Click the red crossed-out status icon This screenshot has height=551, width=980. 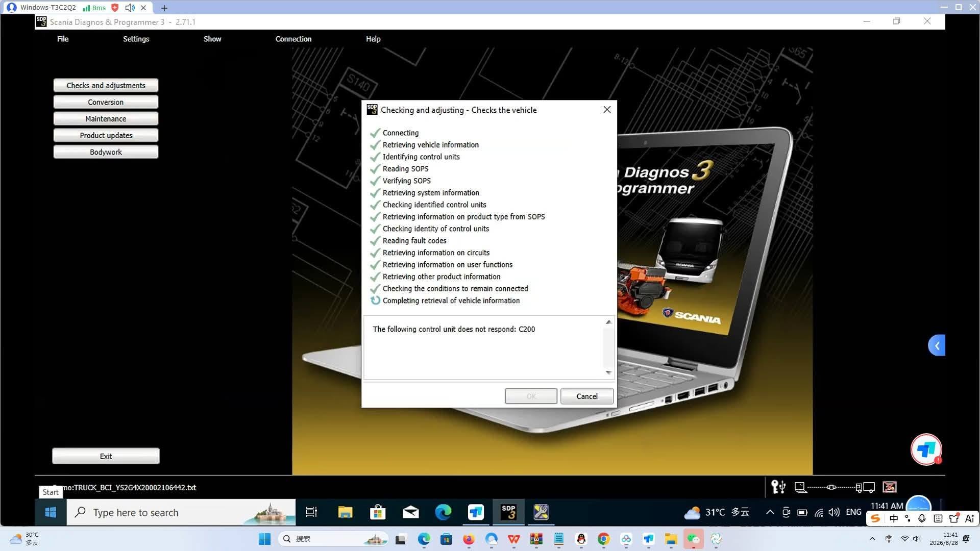click(890, 487)
